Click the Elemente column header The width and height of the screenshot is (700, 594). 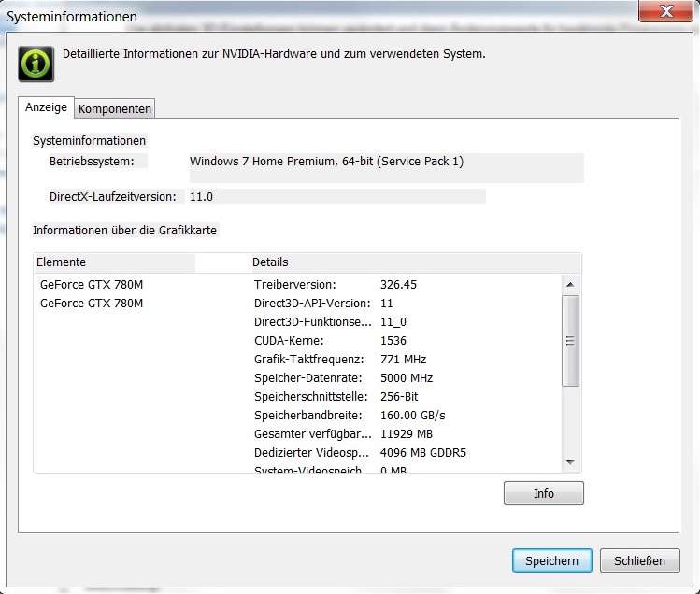point(114,262)
